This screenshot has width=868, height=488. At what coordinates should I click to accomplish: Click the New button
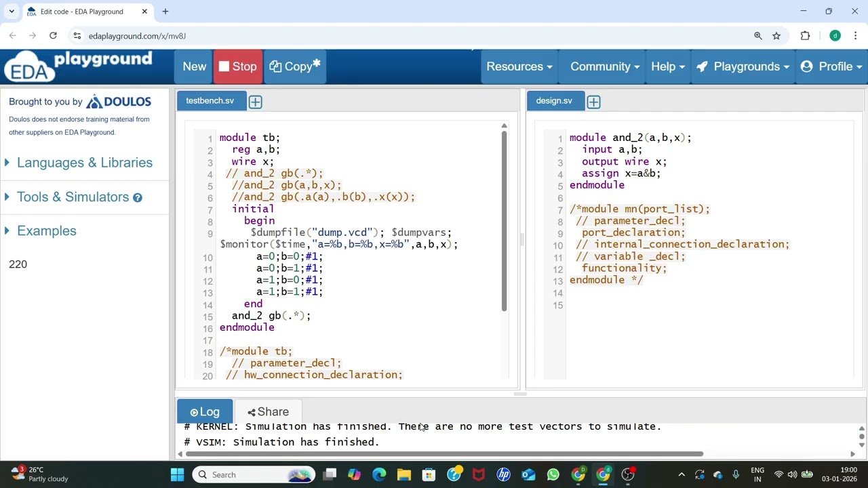point(194,66)
